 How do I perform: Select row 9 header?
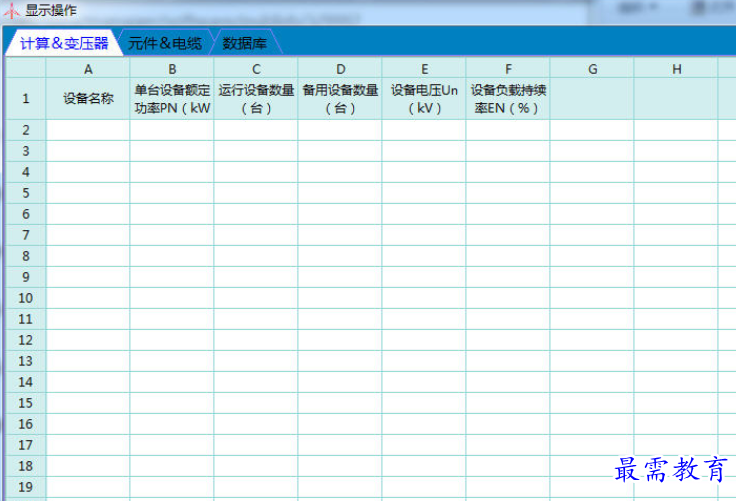[x=26, y=277]
